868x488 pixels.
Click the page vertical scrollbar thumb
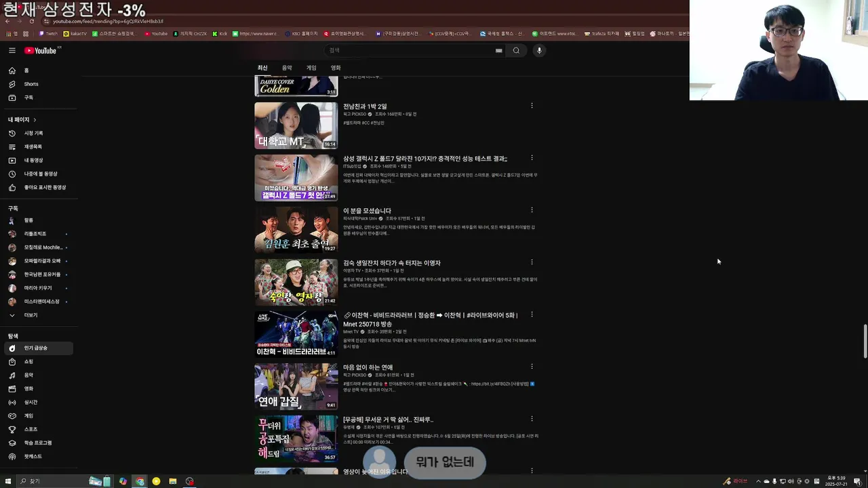coord(865,342)
